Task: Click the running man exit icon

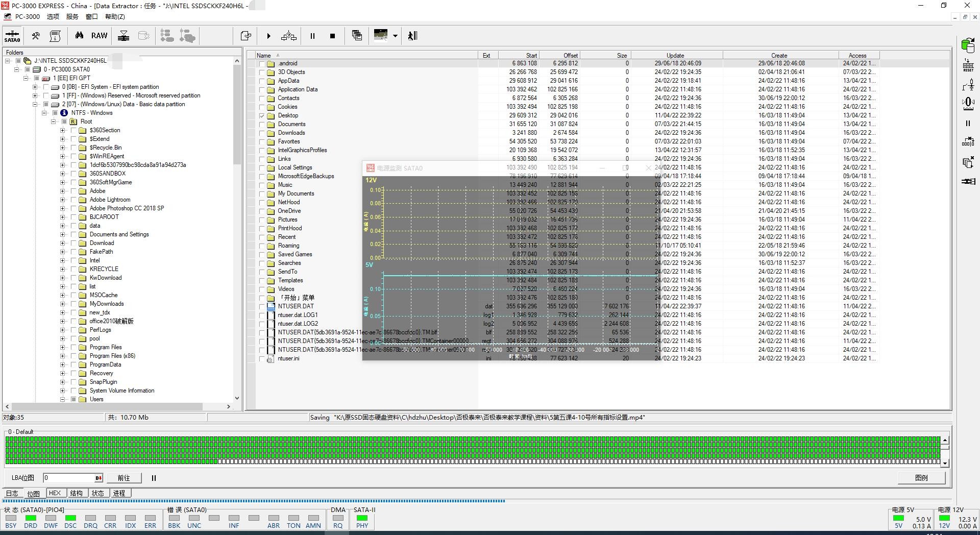Action: click(412, 36)
